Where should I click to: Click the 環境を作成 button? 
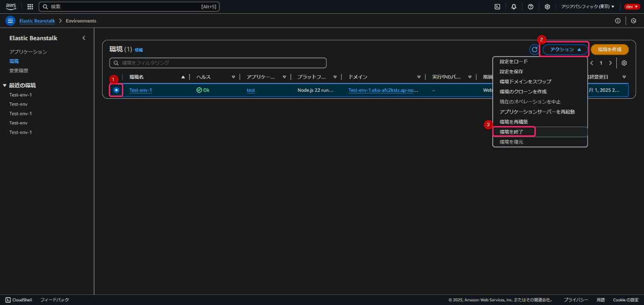pyautogui.click(x=609, y=50)
